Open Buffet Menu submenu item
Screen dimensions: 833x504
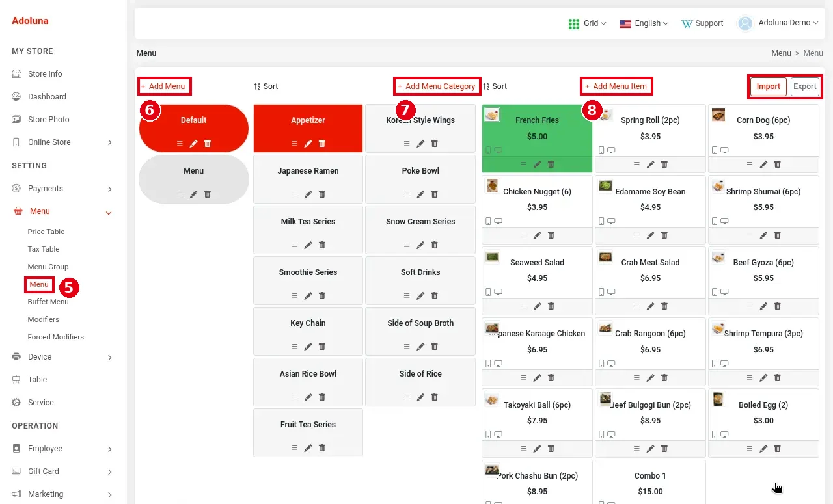pyautogui.click(x=48, y=302)
